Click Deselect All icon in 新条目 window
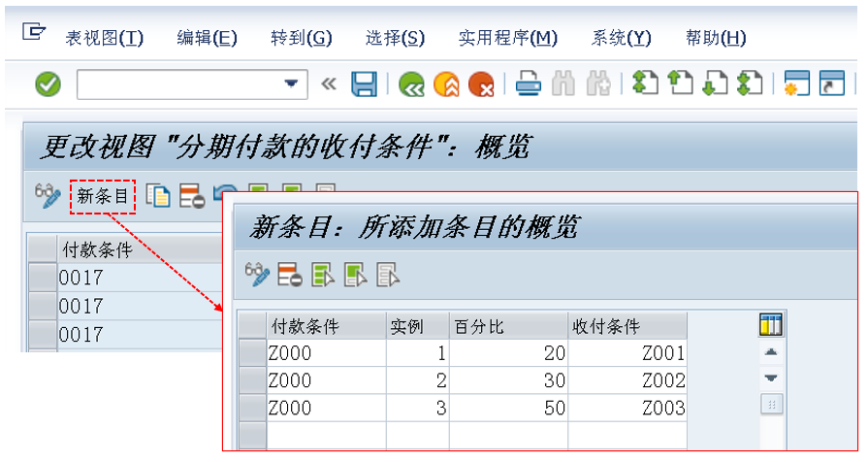 (388, 275)
